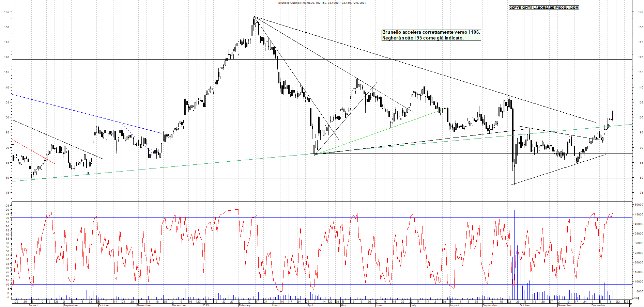This screenshot has height=307, width=644.
Task: Click the 75 price label on left axis
Action: coord(7,193)
